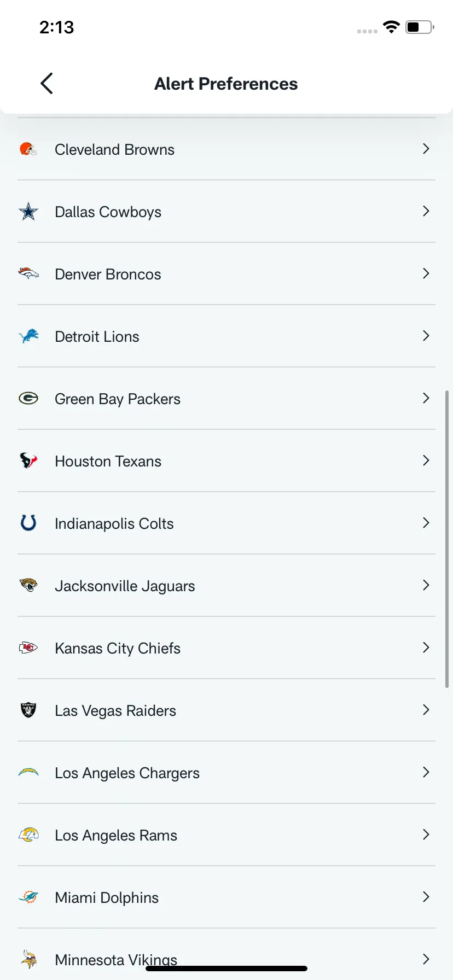Click the vertical scrollbar on right edge
The height and width of the screenshot is (980, 453).
point(447,539)
